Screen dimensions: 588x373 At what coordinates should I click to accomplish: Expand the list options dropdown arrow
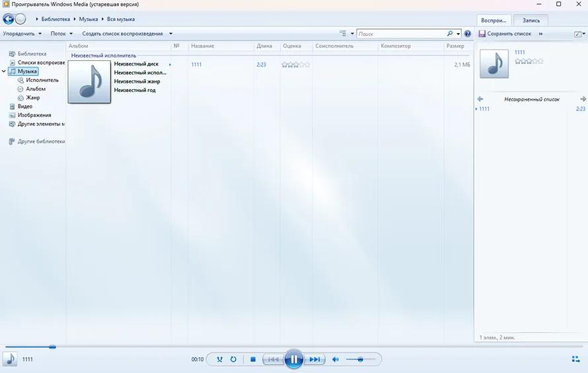point(584,34)
